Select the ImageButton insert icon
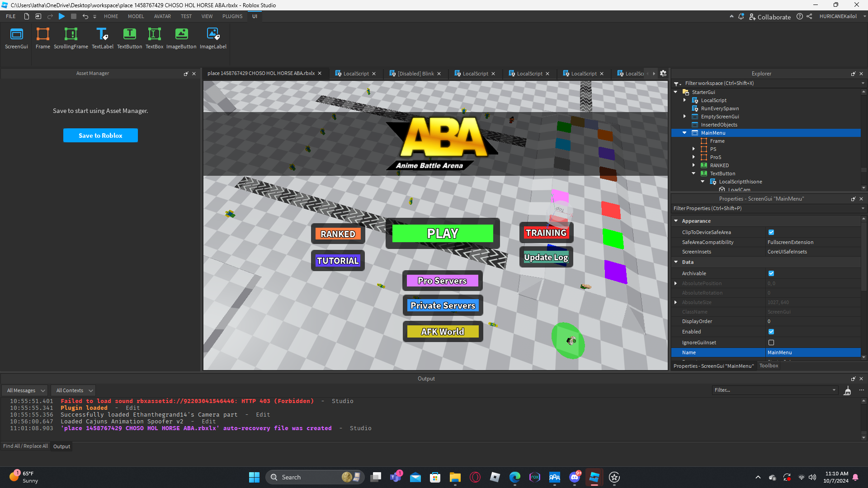868x488 pixels. coord(181,35)
